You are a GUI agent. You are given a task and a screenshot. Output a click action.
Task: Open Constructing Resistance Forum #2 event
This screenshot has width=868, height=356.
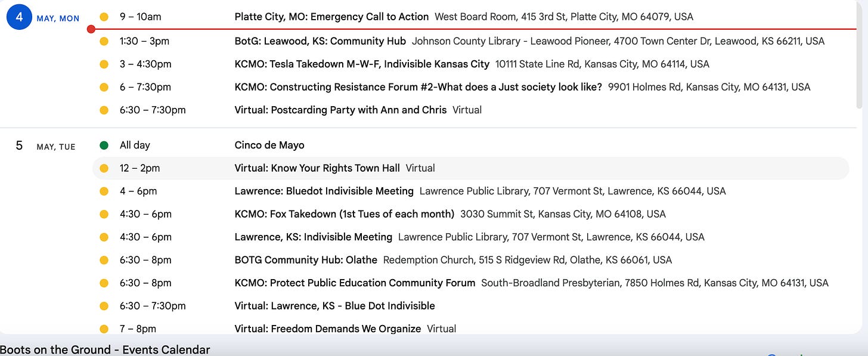(x=471, y=87)
